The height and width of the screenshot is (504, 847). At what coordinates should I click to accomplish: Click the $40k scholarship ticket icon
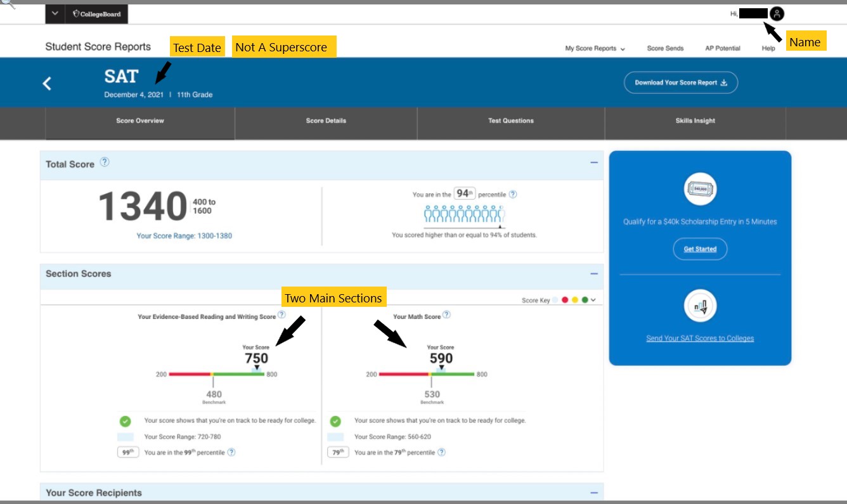700,189
